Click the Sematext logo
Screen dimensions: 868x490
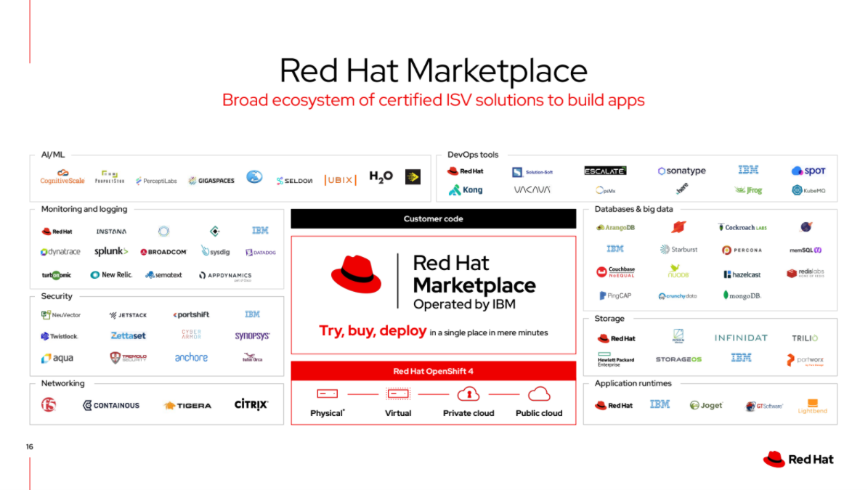[163, 275]
